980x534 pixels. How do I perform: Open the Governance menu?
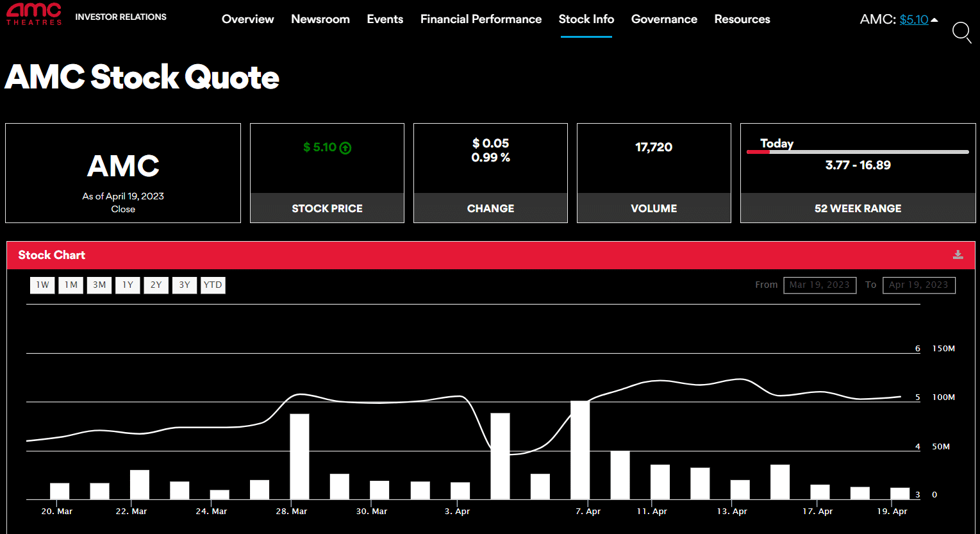click(x=664, y=19)
